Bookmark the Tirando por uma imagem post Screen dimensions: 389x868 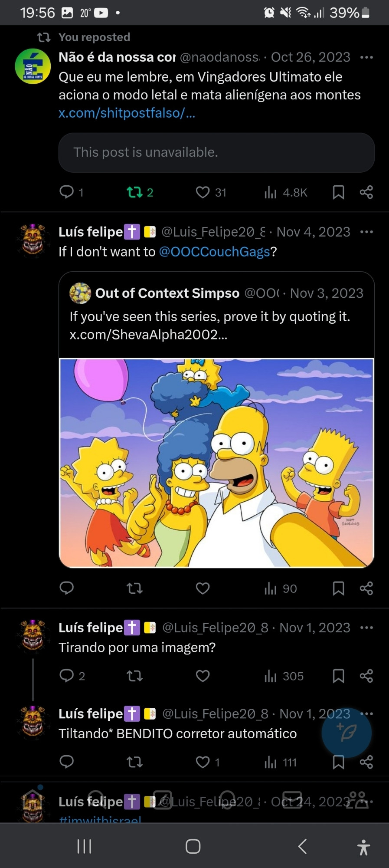coord(338,676)
